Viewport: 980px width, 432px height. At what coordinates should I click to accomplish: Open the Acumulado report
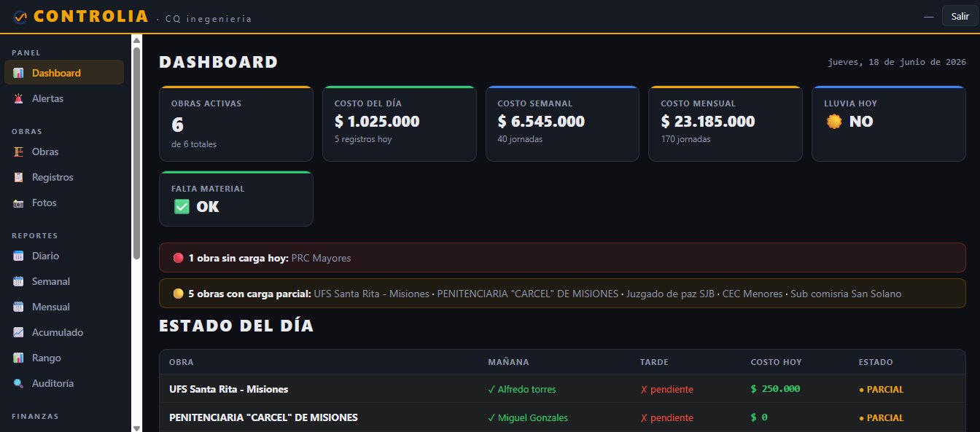pos(64,332)
